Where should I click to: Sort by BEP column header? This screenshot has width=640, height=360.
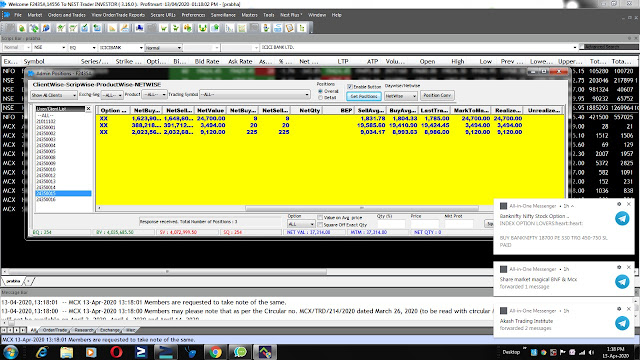(339, 110)
